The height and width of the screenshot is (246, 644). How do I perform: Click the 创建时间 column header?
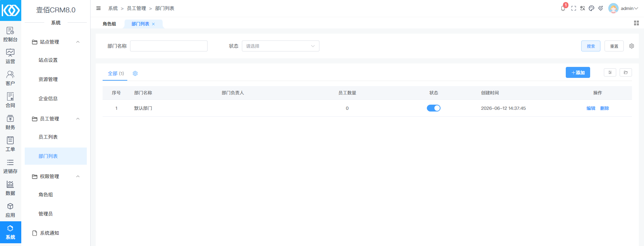click(490, 93)
